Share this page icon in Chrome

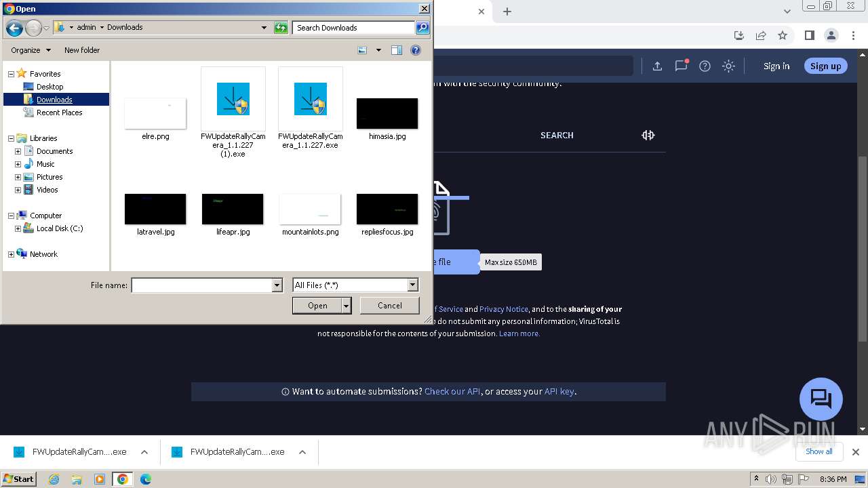(761, 35)
